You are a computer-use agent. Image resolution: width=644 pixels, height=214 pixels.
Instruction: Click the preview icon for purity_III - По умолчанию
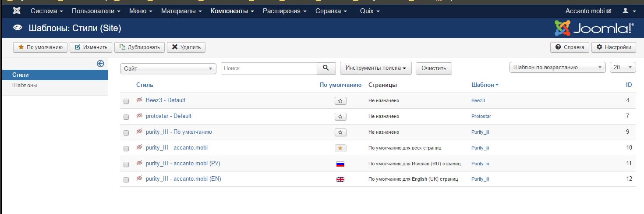(140, 132)
